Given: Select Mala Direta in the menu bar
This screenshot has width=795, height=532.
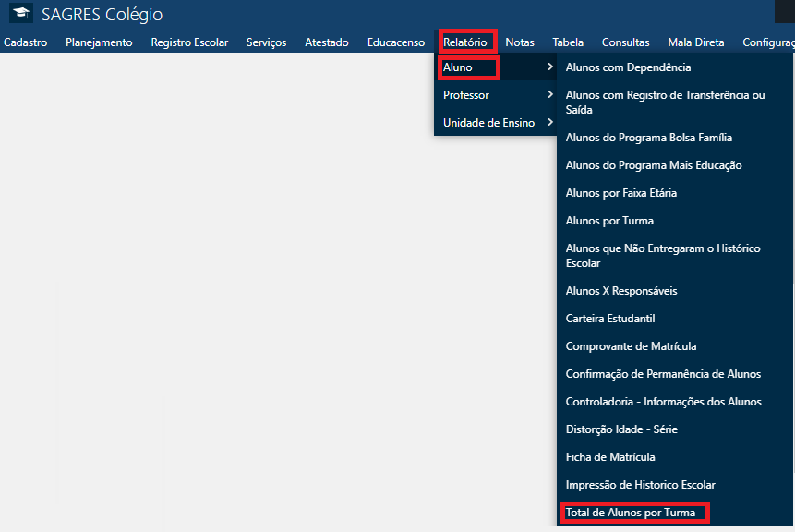Looking at the screenshot, I should pyautogui.click(x=695, y=42).
